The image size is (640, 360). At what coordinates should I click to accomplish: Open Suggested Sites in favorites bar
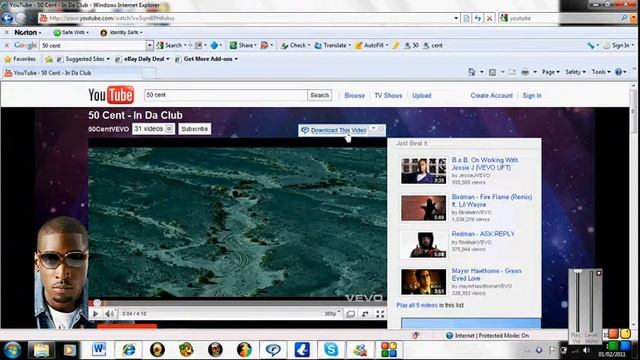pos(83,59)
